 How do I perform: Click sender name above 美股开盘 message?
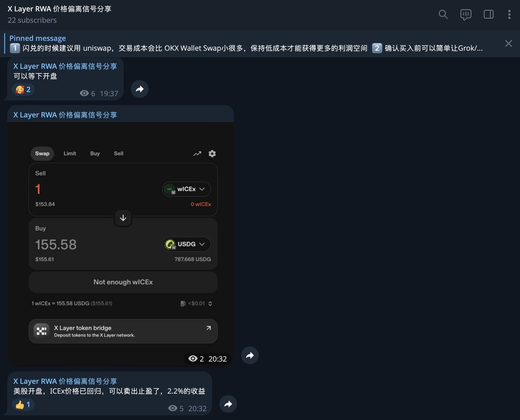click(65, 381)
